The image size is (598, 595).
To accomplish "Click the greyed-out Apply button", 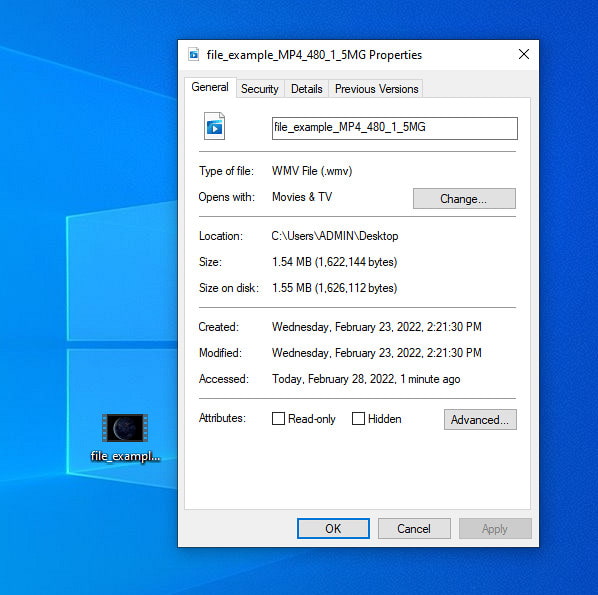I will pos(495,529).
